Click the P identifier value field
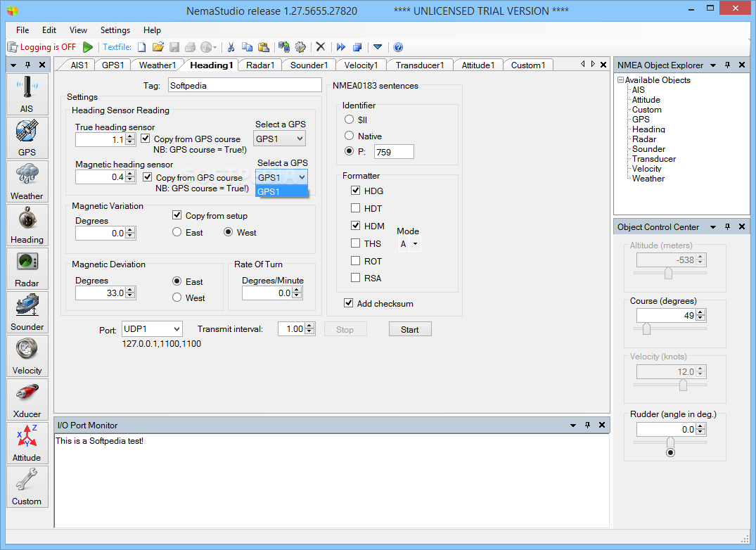 [394, 152]
